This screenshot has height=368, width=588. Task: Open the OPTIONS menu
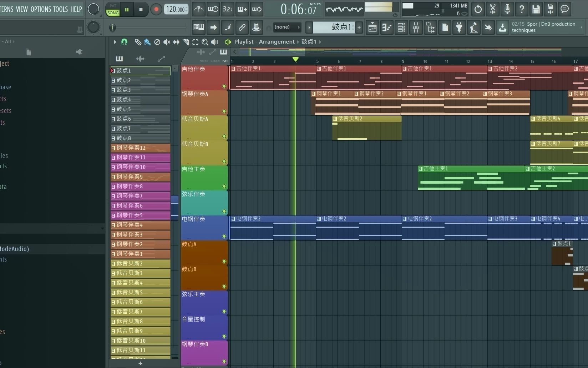pos(41,9)
